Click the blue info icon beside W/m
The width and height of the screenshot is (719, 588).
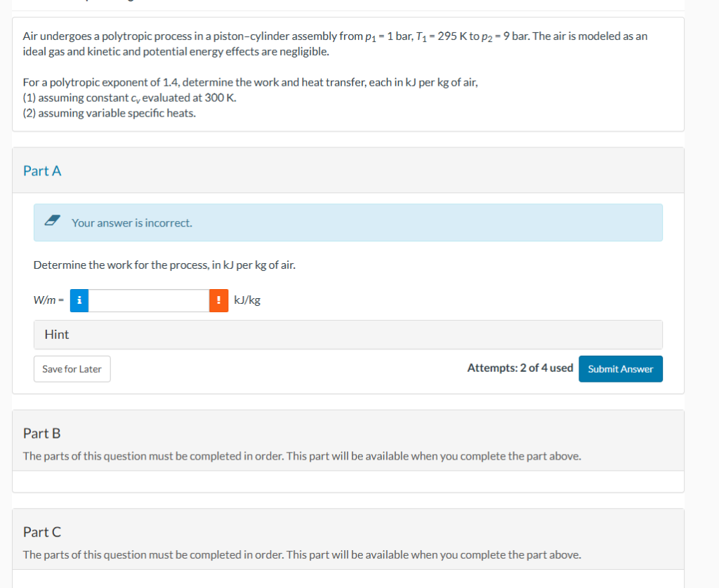79,300
